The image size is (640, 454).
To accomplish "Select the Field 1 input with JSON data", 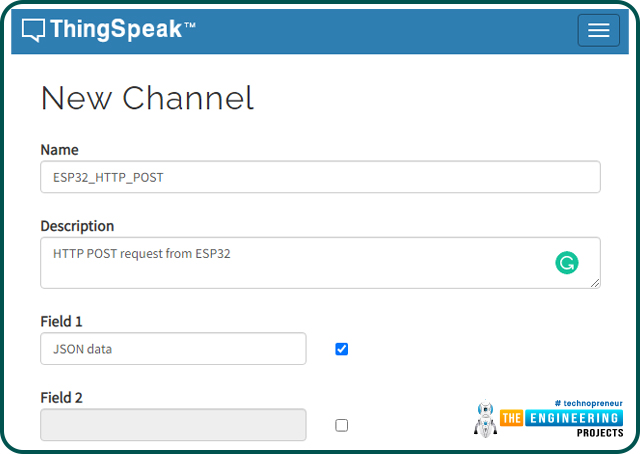I will point(173,349).
